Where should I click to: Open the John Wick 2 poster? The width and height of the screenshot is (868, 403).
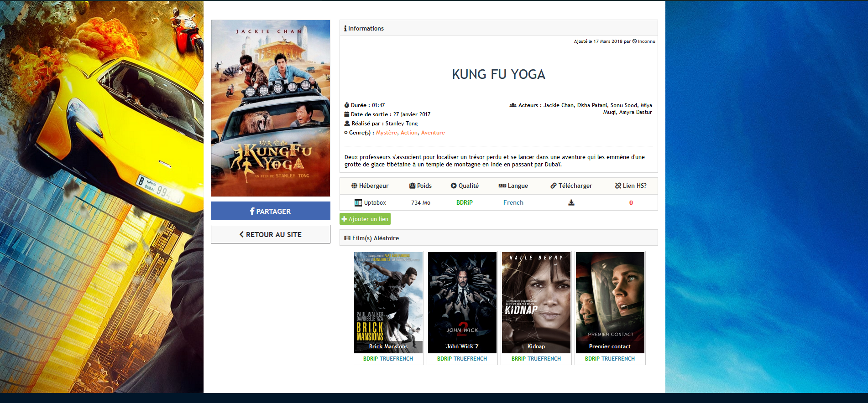[462, 302]
